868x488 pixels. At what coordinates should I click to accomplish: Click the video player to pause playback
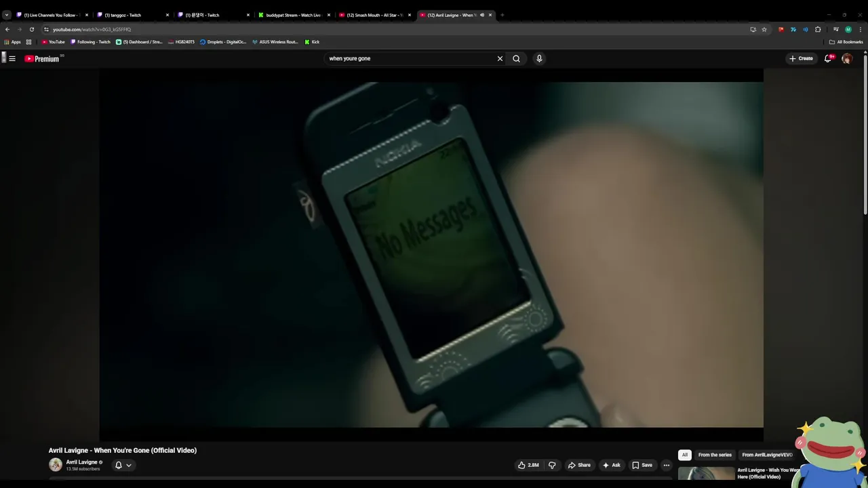point(431,254)
